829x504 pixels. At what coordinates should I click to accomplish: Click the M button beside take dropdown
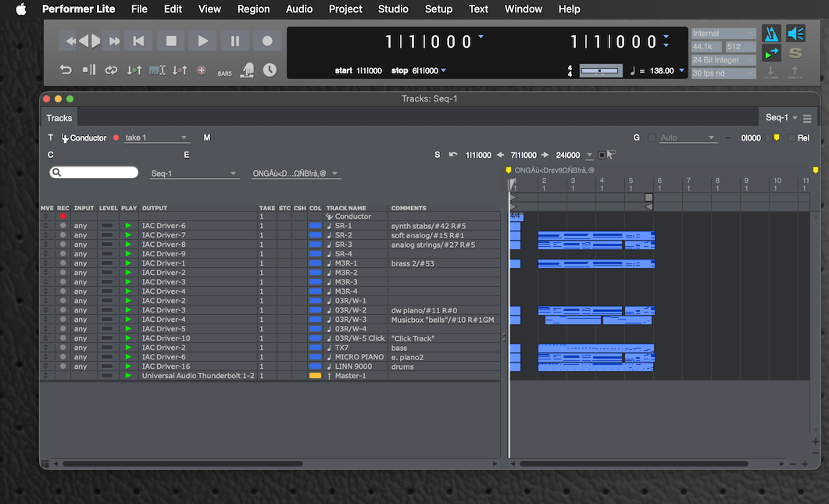pyautogui.click(x=207, y=138)
